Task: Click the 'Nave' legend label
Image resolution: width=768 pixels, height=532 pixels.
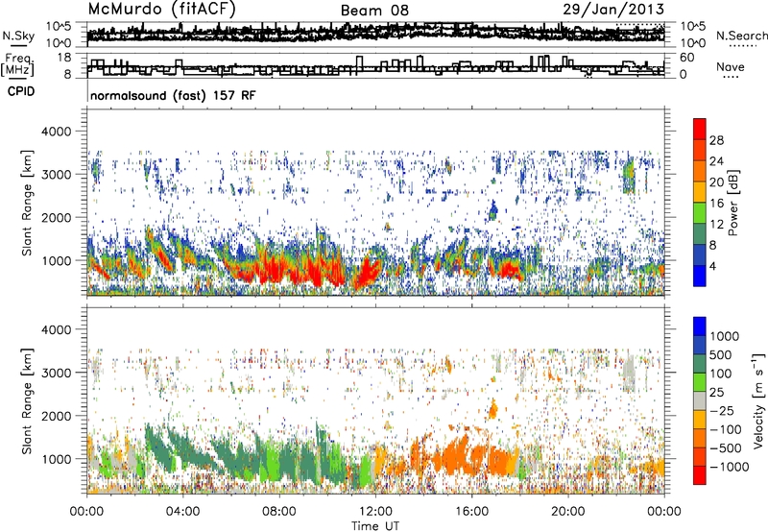Action: (x=731, y=67)
